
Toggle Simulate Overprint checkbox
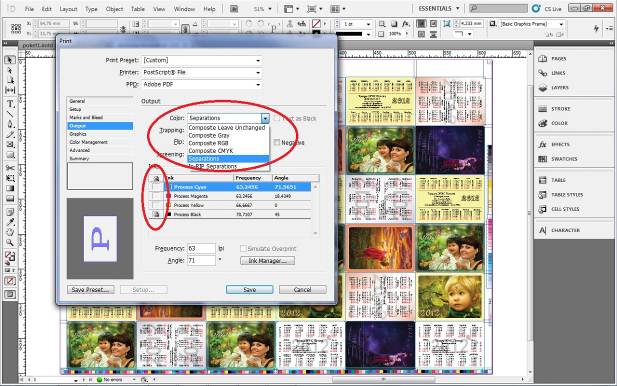click(243, 248)
